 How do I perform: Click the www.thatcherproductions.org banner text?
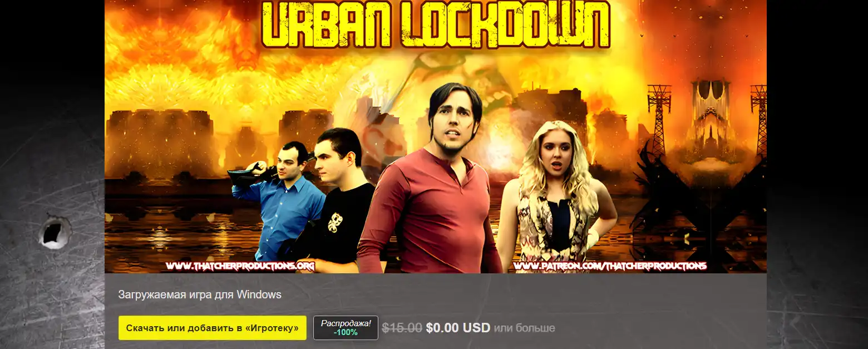[x=240, y=266]
